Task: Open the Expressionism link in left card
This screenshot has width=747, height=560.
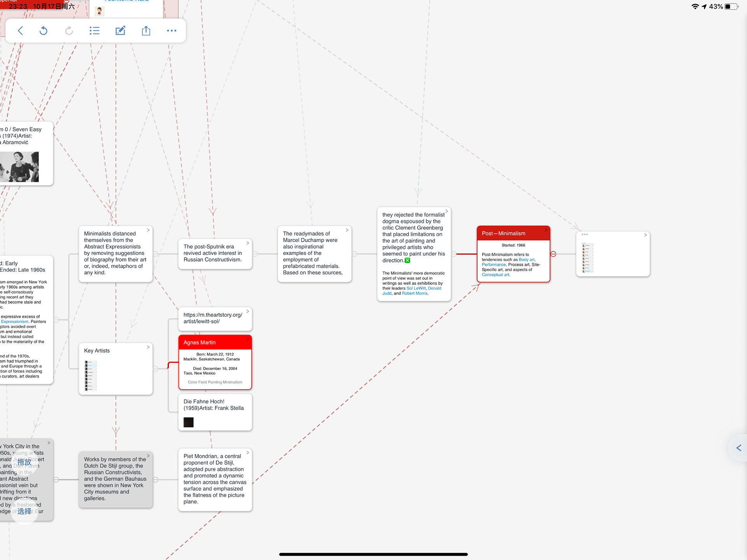Action: (x=15, y=321)
